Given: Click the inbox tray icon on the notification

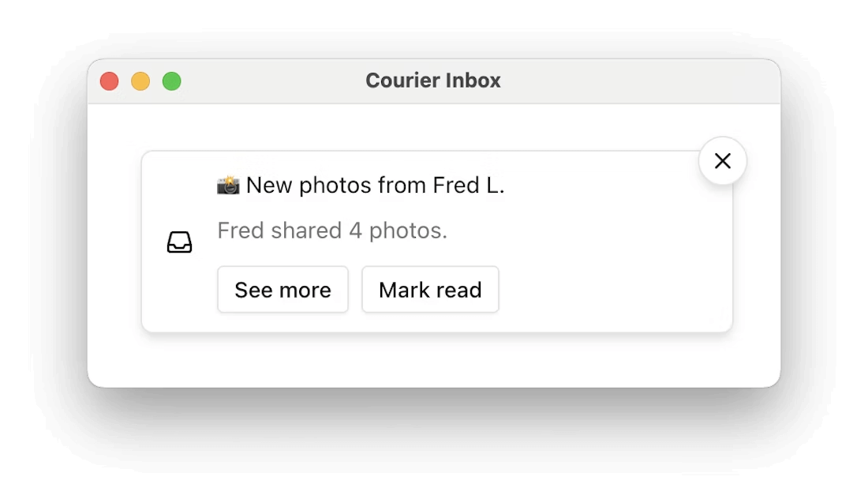Looking at the screenshot, I should pyautogui.click(x=180, y=242).
